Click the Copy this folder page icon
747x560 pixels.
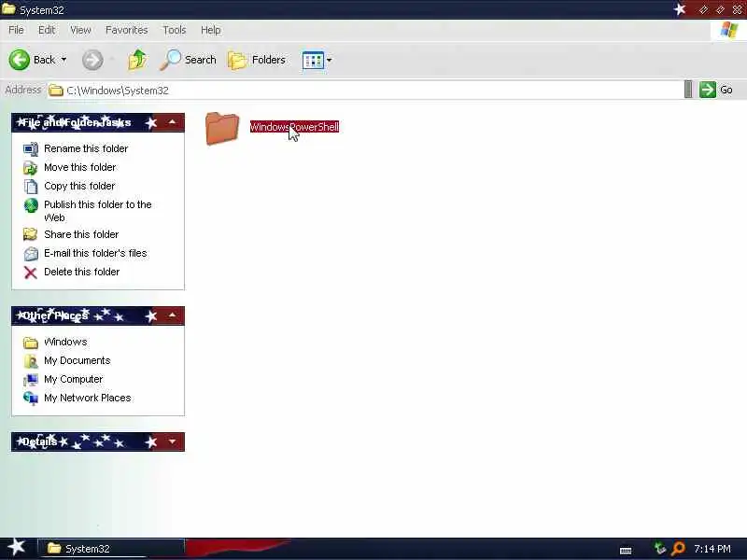coord(31,186)
